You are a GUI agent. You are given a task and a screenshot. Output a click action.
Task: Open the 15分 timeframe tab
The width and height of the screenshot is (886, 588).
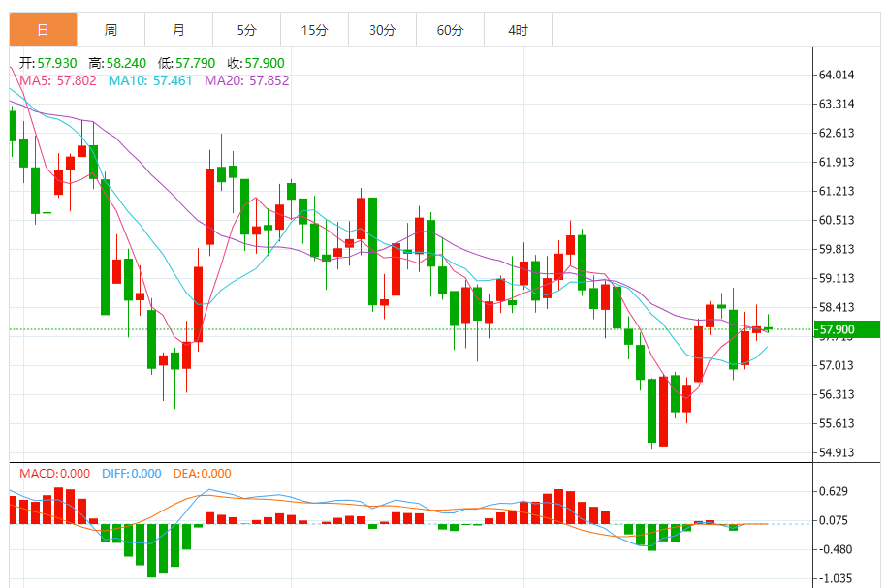click(x=314, y=30)
